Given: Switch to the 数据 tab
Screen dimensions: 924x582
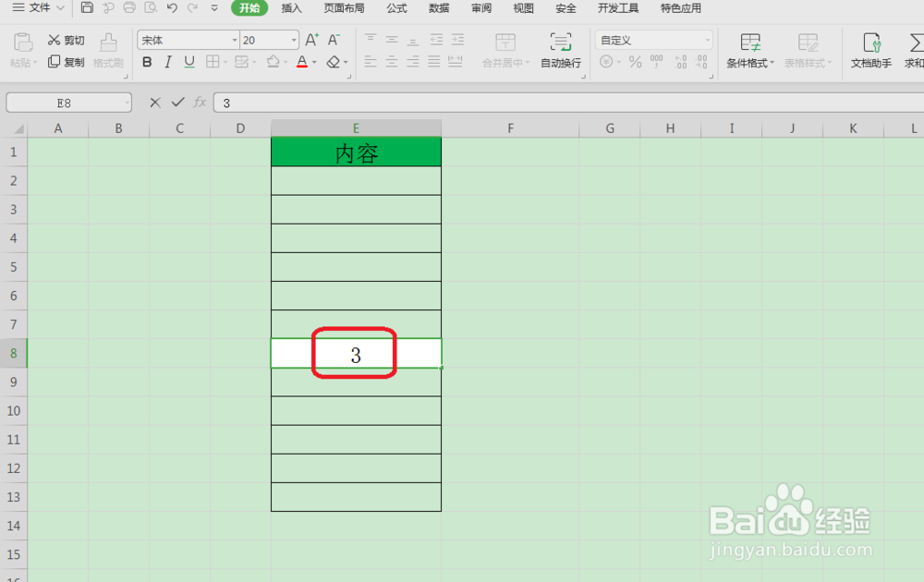Looking at the screenshot, I should pos(439,8).
